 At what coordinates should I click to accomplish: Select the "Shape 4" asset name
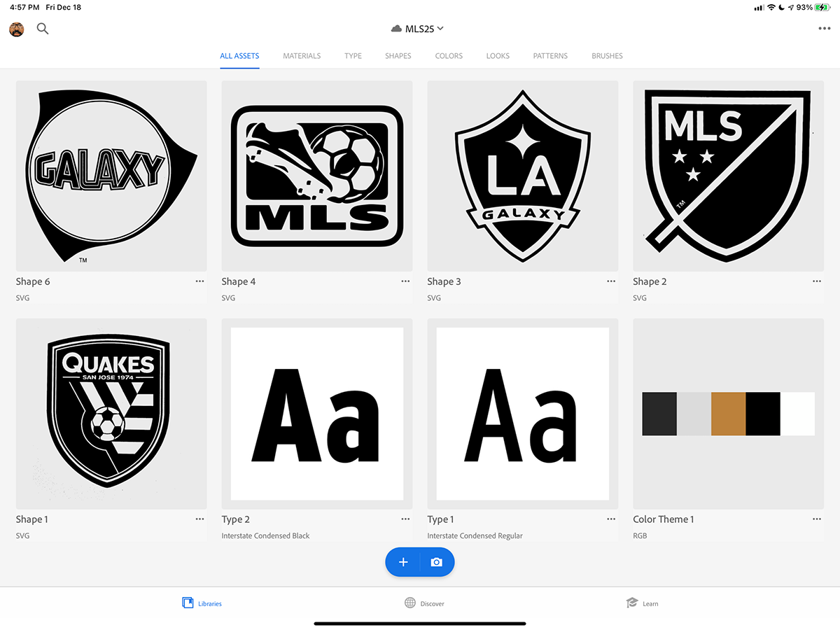239,281
